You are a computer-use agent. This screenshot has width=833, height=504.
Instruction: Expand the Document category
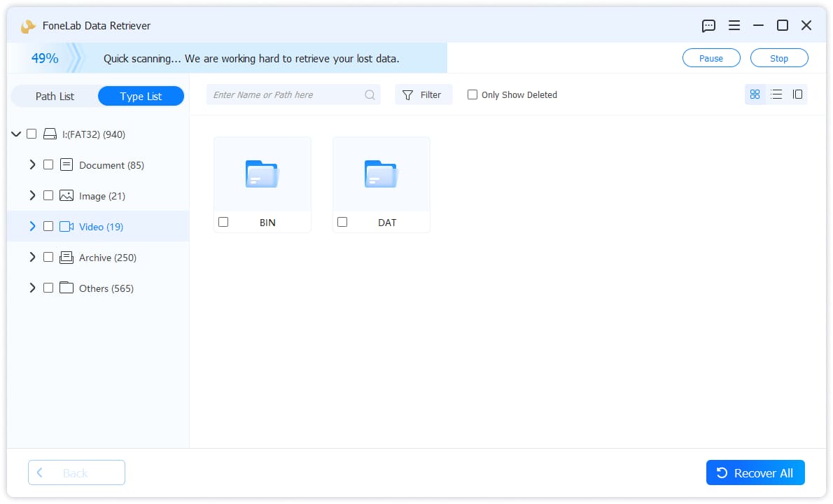tap(32, 164)
